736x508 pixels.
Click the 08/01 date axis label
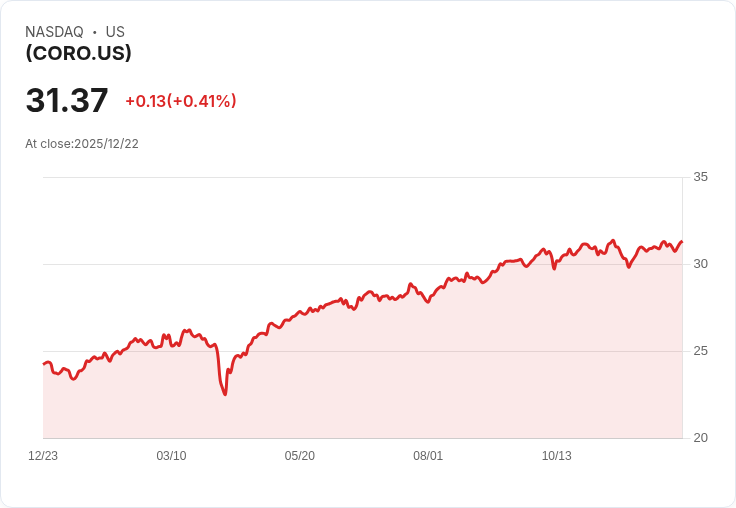(428, 456)
